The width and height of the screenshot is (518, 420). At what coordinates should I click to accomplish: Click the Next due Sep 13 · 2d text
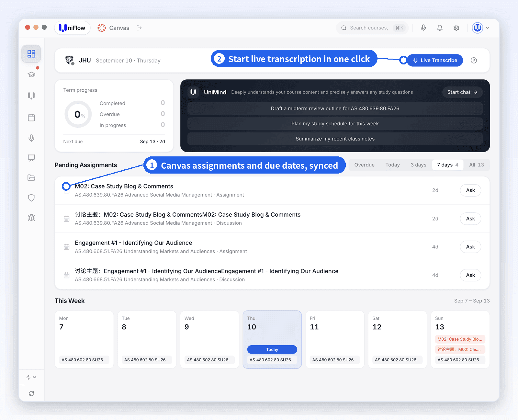pos(152,142)
